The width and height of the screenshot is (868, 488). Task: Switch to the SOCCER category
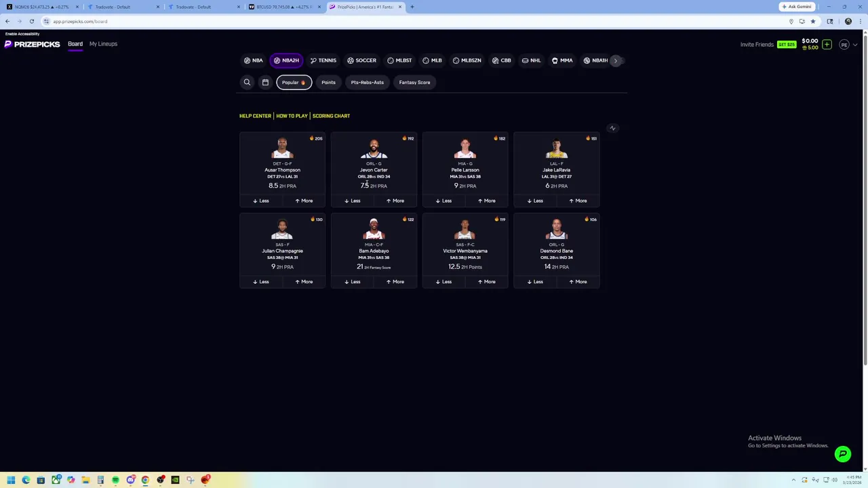361,60
